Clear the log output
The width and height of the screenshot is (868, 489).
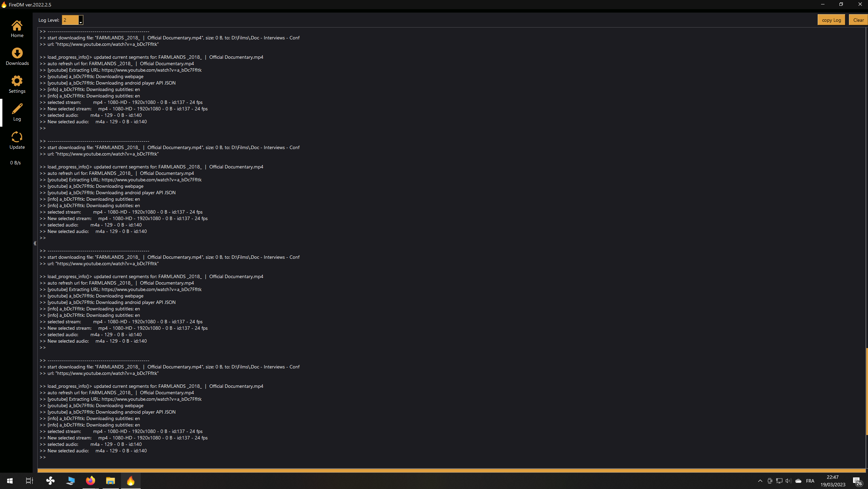point(858,20)
